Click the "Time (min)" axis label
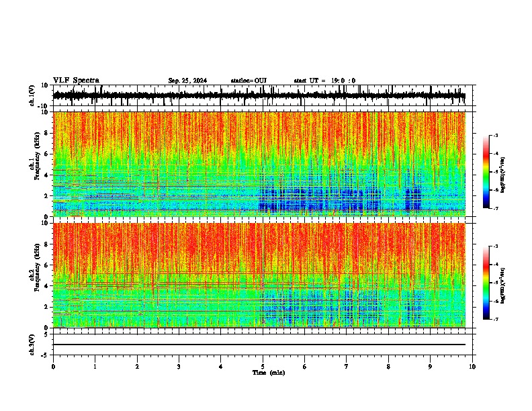 pos(269,373)
